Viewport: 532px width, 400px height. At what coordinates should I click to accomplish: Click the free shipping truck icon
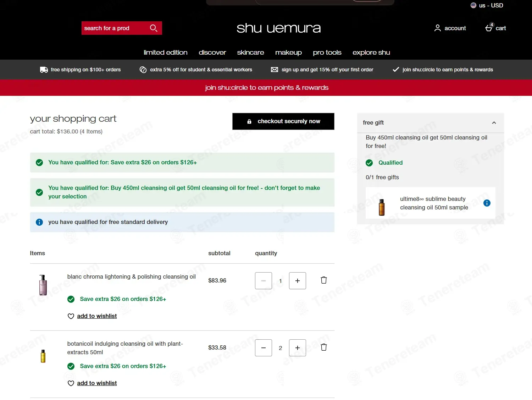[44, 70]
